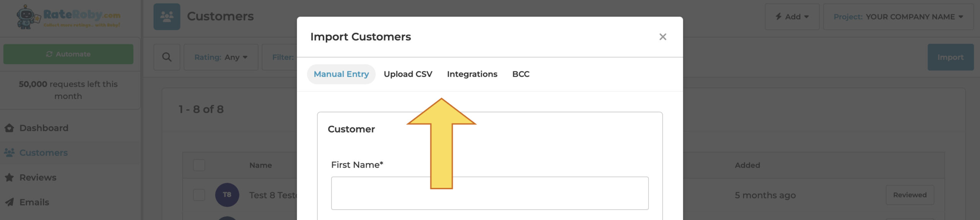Click the Reviews star icon in sidebar
This screenshot has height=220, width=980.
10,178
